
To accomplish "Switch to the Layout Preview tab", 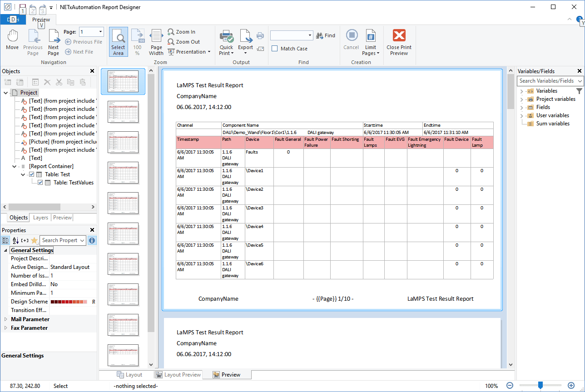I will click(178, 375).
